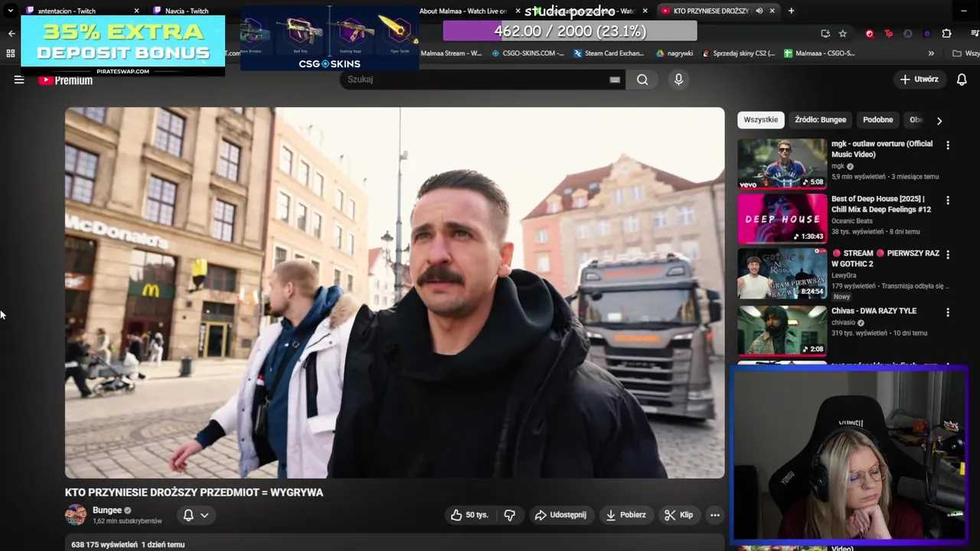The image size is (980, 551).
Task: Like the video with 50 tys. likes
Action: pyautogui.click(x=469, y=515)
